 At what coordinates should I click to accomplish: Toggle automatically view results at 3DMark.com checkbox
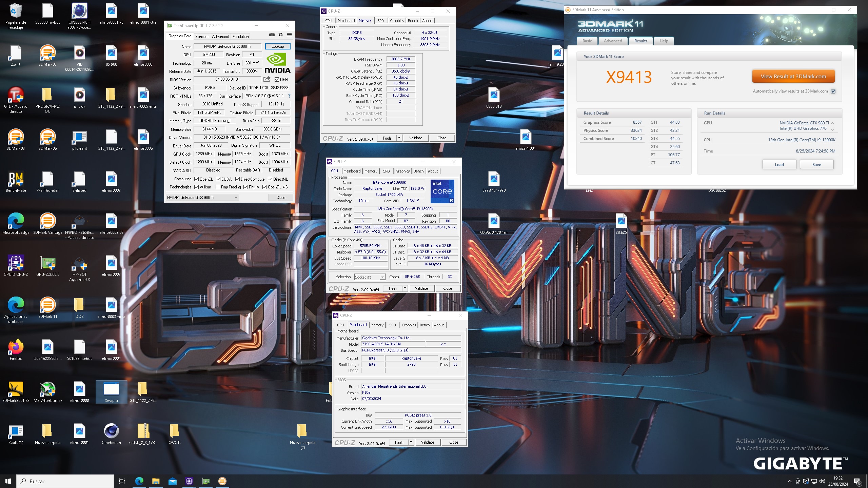[833, 91]
